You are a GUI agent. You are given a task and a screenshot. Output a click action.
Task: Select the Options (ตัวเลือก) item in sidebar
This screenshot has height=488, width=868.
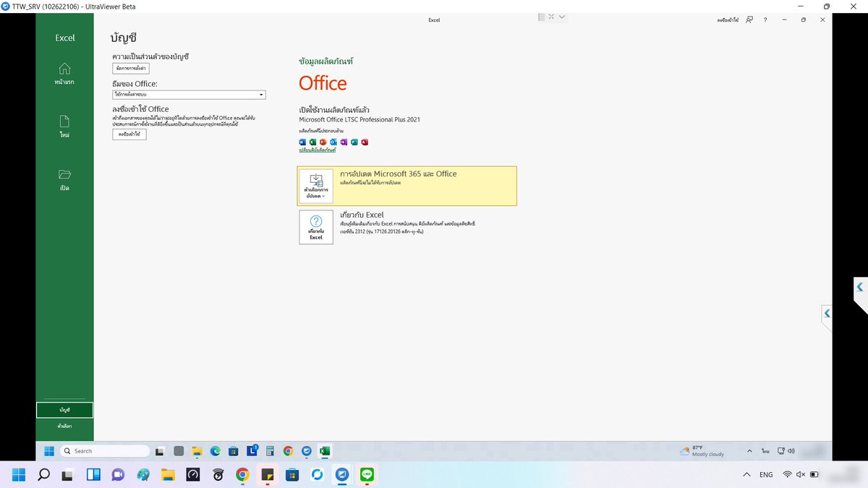(64, 427)
